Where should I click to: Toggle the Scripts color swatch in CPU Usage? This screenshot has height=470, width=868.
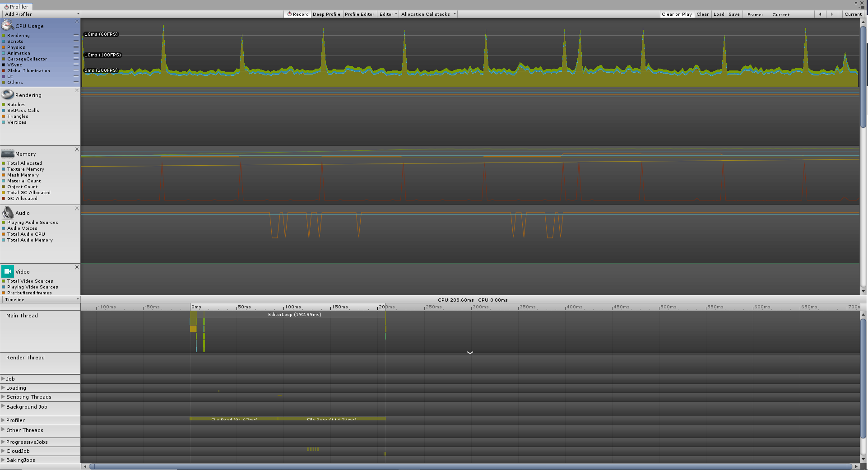[4, 42]
